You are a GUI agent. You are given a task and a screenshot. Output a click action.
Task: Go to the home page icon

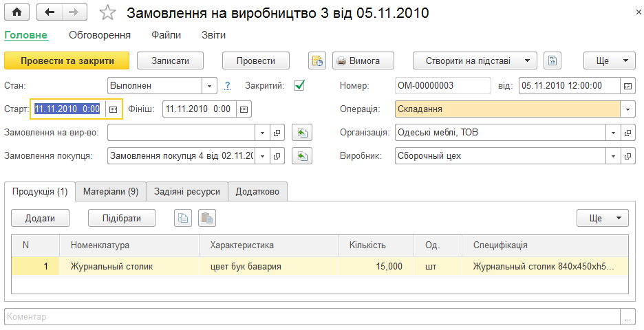[x=17, y=12]
